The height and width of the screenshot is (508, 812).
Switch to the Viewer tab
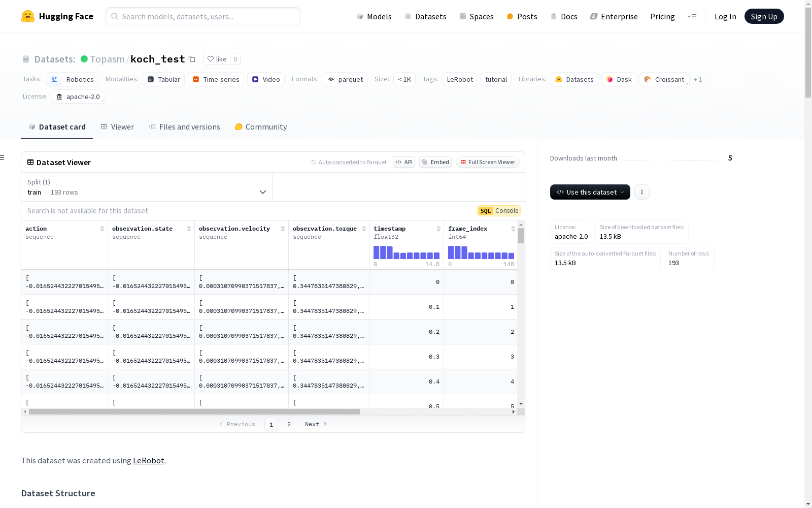coord(117,127)
